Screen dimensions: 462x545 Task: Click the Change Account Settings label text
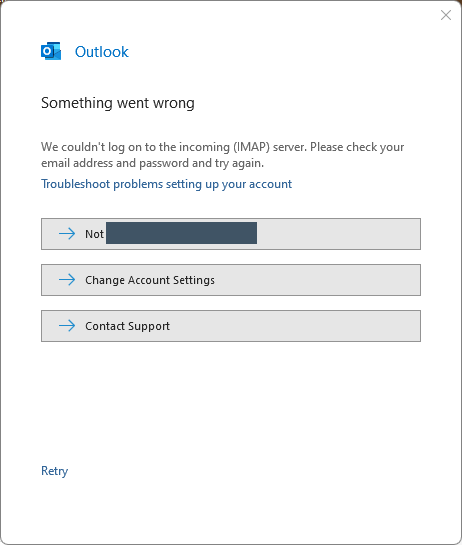150,280
